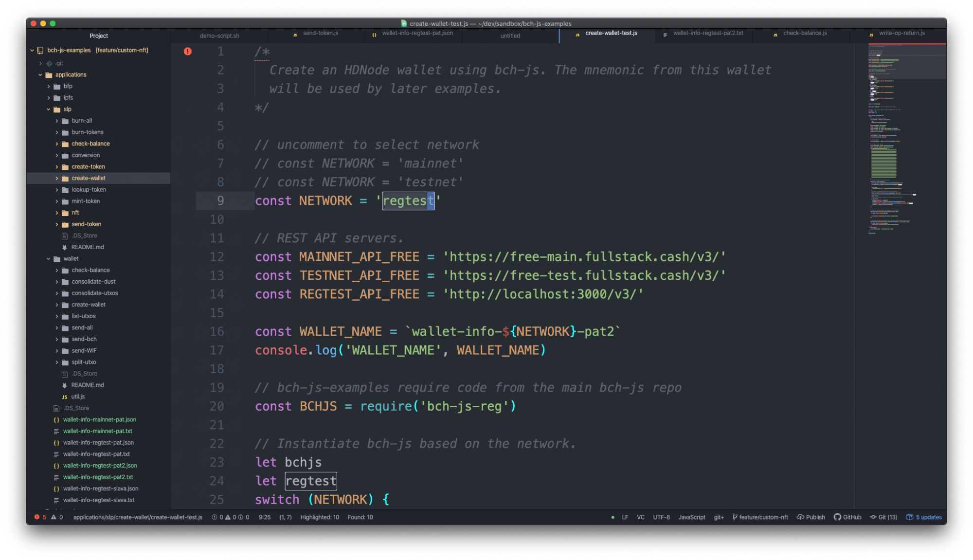Click the highlighted 'regtest' on line 9
This screenshot has height=560, width=973.
(x=408, y=201)
